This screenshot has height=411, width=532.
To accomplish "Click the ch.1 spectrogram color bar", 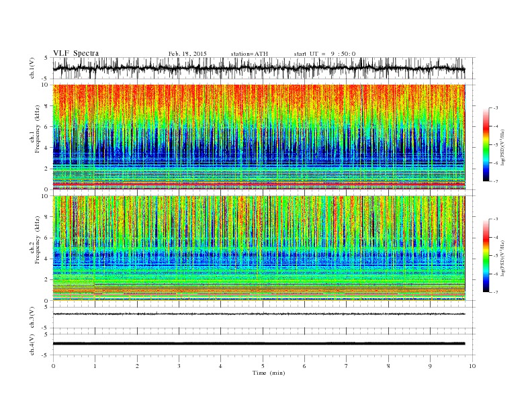I will [x=486, y=145].
